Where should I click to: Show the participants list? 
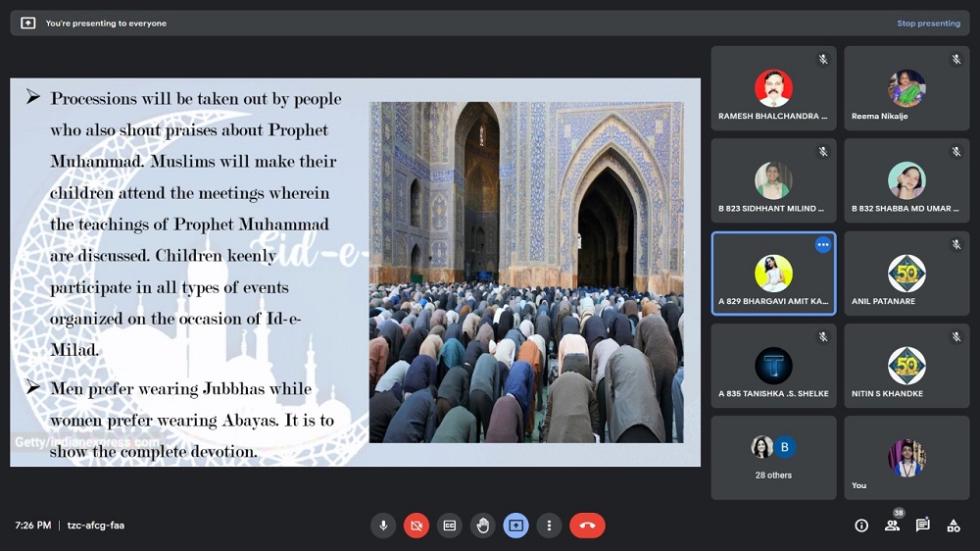[892, 526]
